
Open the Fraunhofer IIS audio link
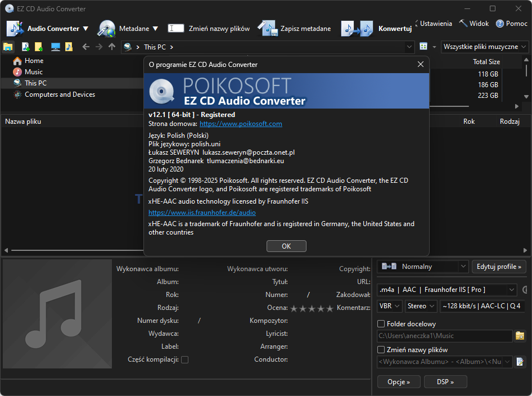202,213
